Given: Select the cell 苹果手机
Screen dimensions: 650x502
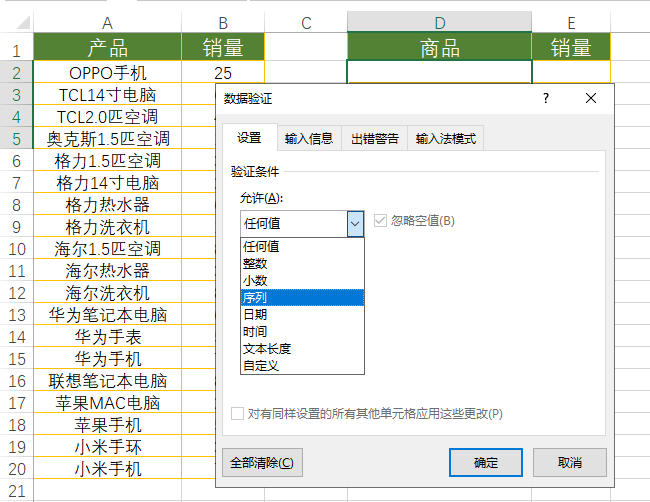Looking at the screenshot, I should (x=107, y=424).
